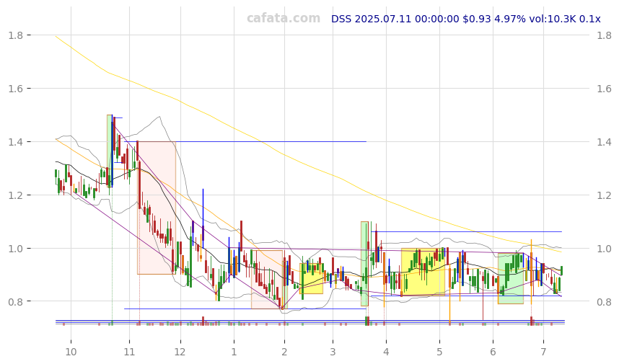Click the left axis label 1.2
Screen dimensions: 619x364
[14, 195]
